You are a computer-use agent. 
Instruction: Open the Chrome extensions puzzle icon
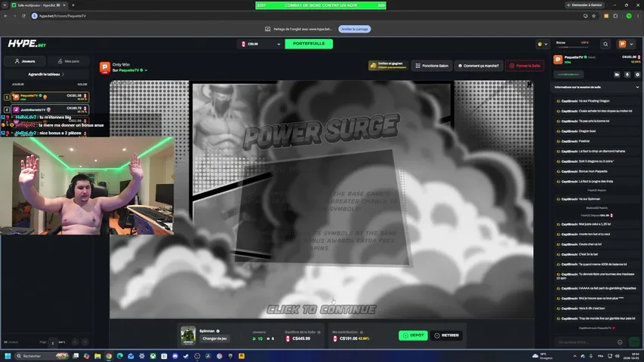pos(615,16)
